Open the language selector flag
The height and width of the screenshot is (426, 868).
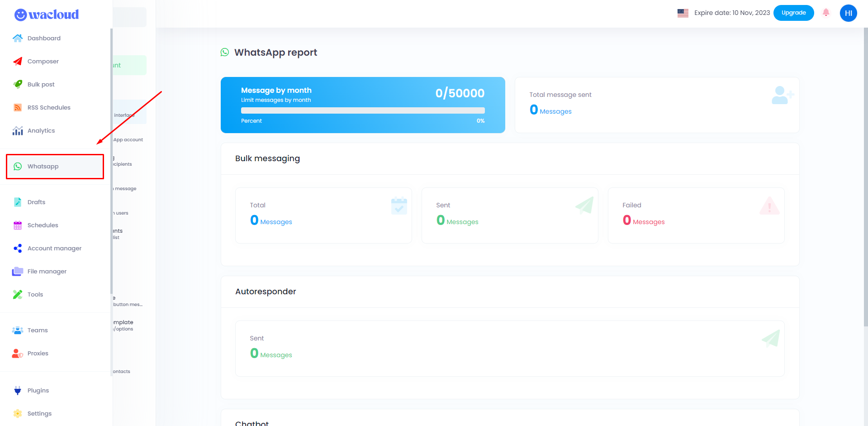point(683,13)
